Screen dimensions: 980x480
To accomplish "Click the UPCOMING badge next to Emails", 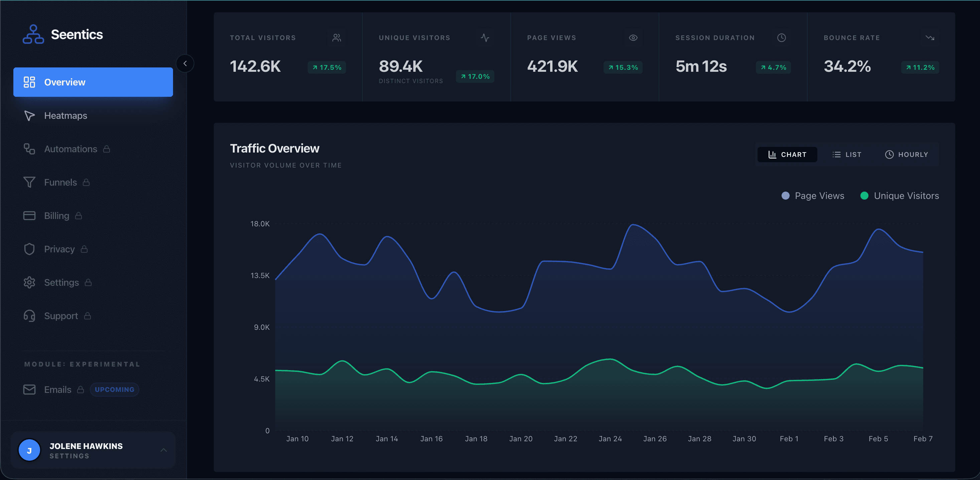I will [x=114, y=390].
